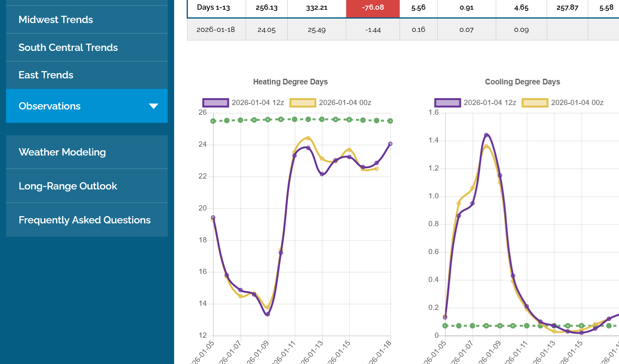Open Midwest Trends sidebar item

point(56,19)
